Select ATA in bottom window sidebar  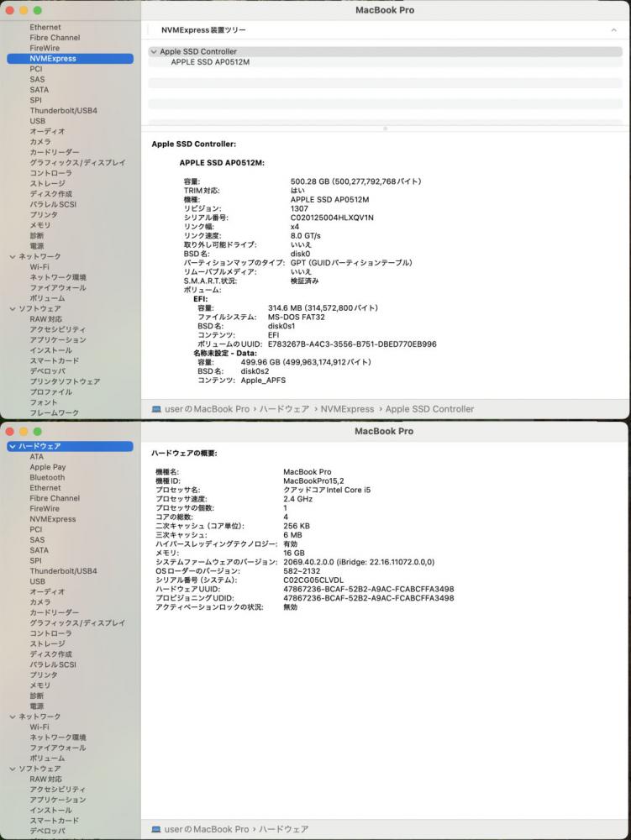(x=36, y=457)
